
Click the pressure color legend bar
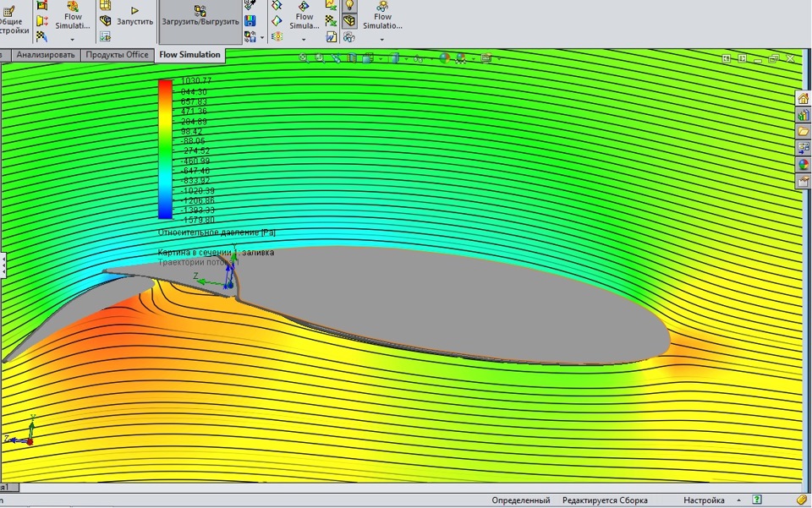pos(165,150)
